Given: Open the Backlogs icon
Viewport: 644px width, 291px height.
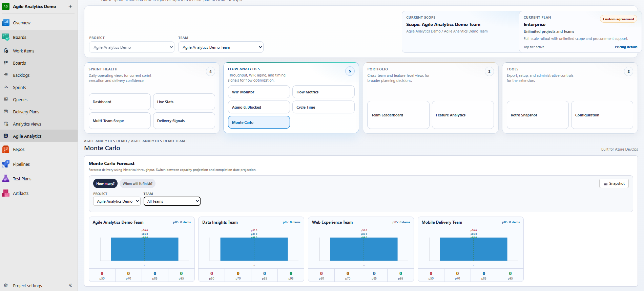Looking at the screenshot, I should click(x=6, y=75).
